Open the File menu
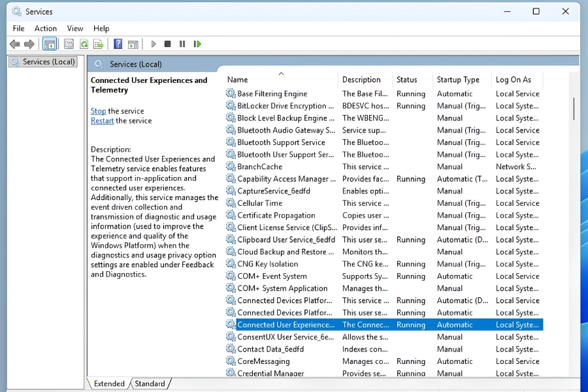The image size is (588, 392). pyautogui.click(x=18, y=29)
